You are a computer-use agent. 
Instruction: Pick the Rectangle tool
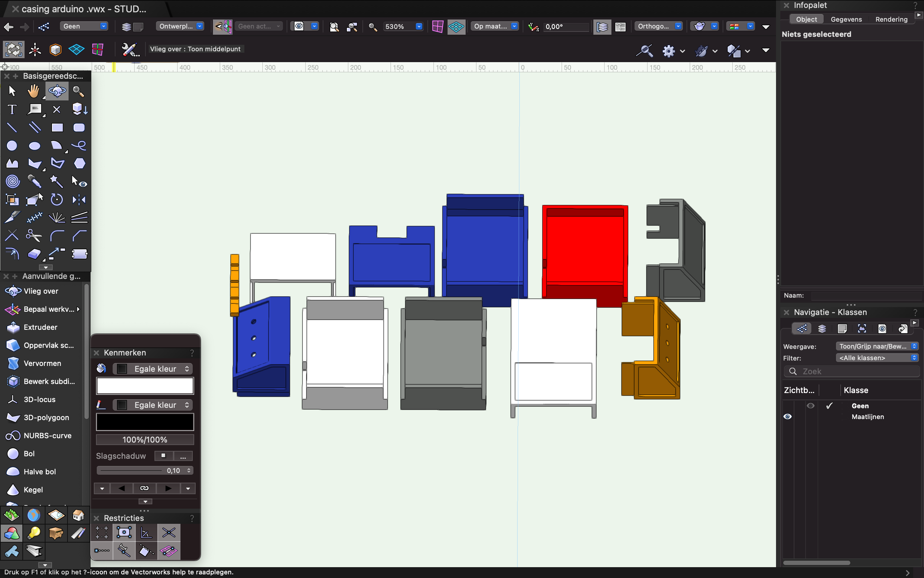click(57, 128)
